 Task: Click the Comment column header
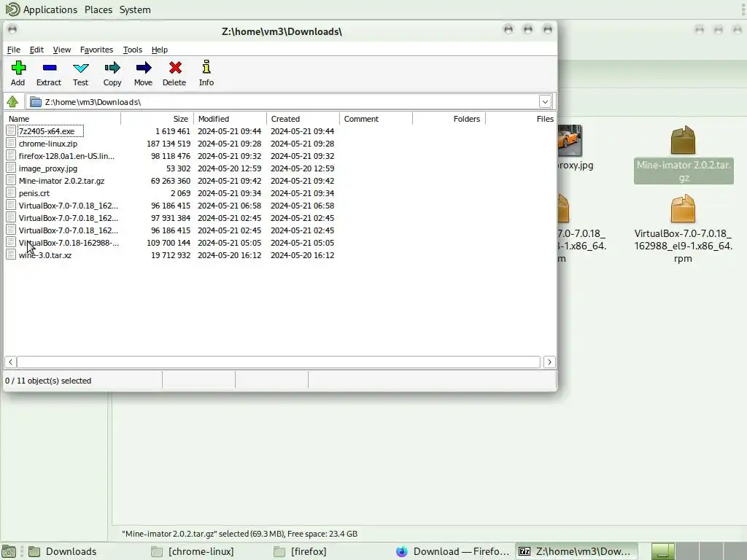376,119
